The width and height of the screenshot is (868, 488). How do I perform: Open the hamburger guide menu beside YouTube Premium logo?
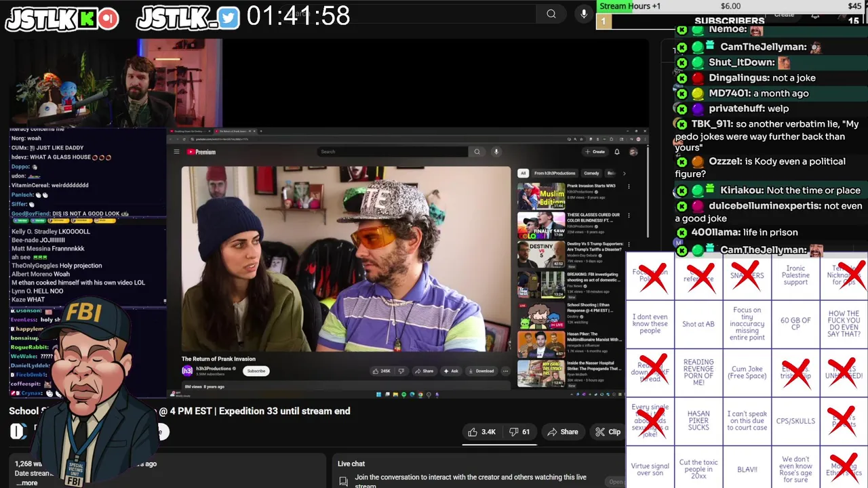pos(176,152)
